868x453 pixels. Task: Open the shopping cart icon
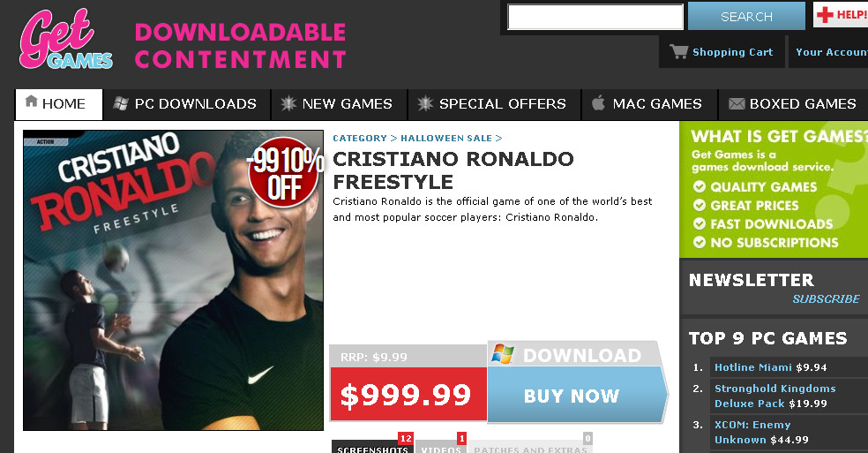678,51
